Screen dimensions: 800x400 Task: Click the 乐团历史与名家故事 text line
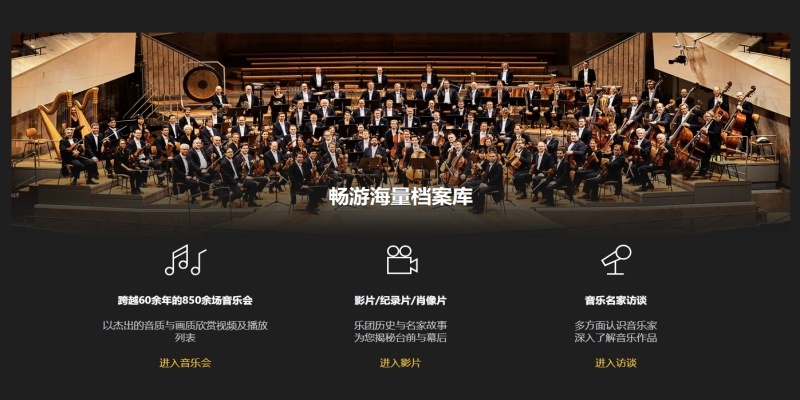(401, 325)
